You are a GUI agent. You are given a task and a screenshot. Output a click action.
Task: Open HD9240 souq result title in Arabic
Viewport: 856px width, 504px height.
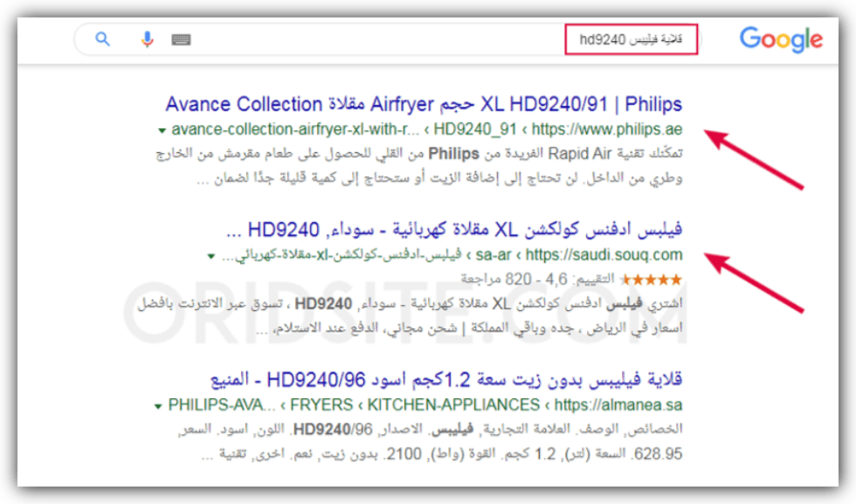point(454,230)
